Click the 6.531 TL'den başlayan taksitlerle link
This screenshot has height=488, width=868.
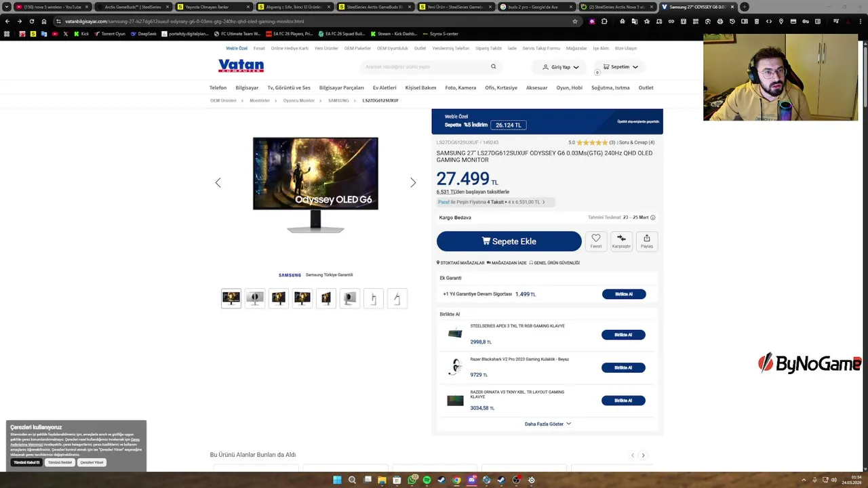(x=473, y=192)
